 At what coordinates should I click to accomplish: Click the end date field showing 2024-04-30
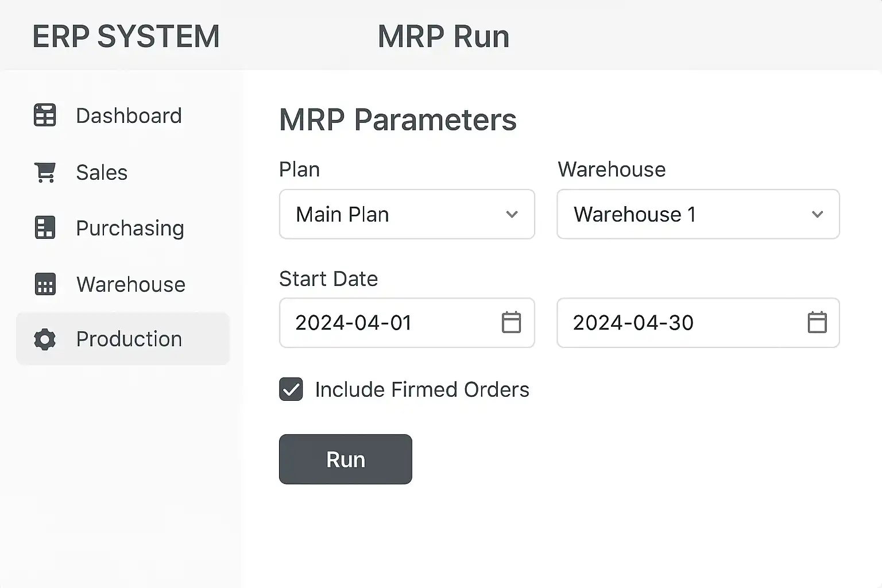[678, 323]
